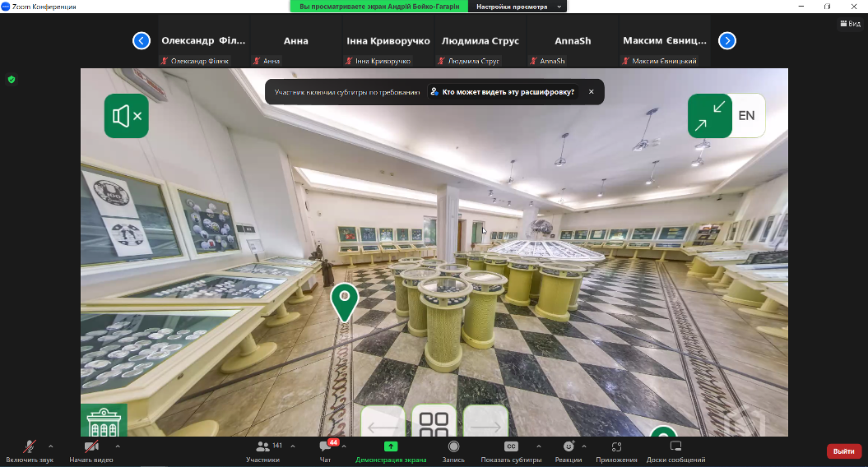Unmute microphone with Включить звук
The width and height of the screenshot is (868, 467).
pyautogui.click(x=30, y=451)
